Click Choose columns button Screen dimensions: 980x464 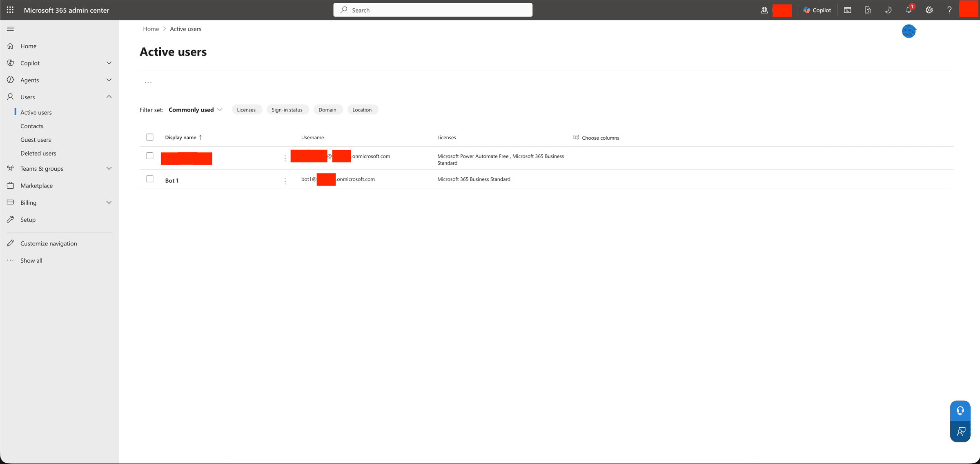click(596, 138)
